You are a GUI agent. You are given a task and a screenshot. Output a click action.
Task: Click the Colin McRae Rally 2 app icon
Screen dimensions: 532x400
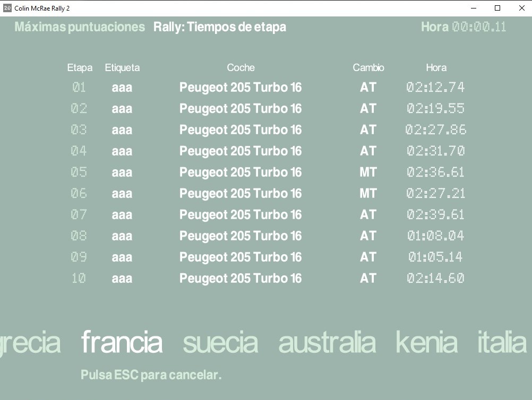tap(7, 8)
